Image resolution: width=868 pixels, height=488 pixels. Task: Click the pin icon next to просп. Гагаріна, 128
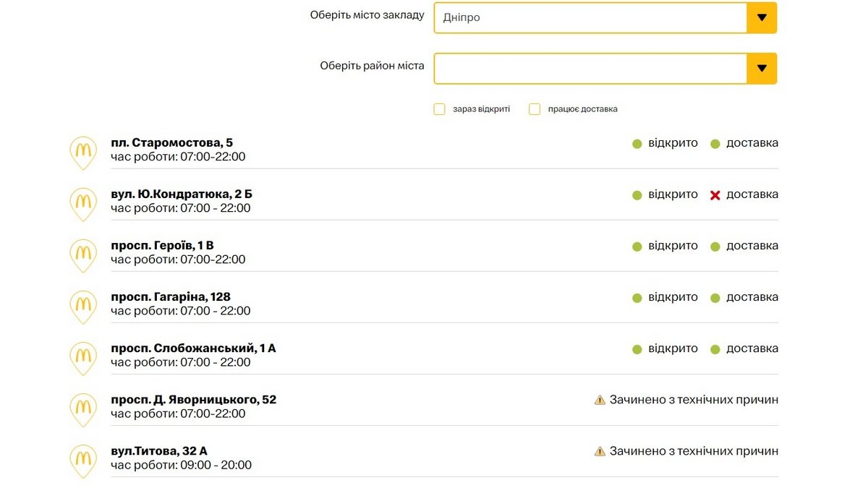tap(83, 307)
